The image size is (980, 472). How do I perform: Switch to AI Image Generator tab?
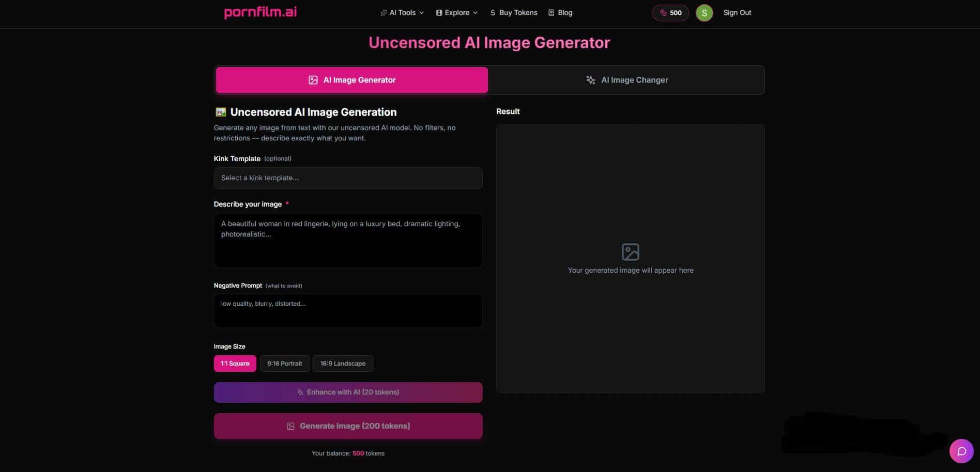point(351,80)
